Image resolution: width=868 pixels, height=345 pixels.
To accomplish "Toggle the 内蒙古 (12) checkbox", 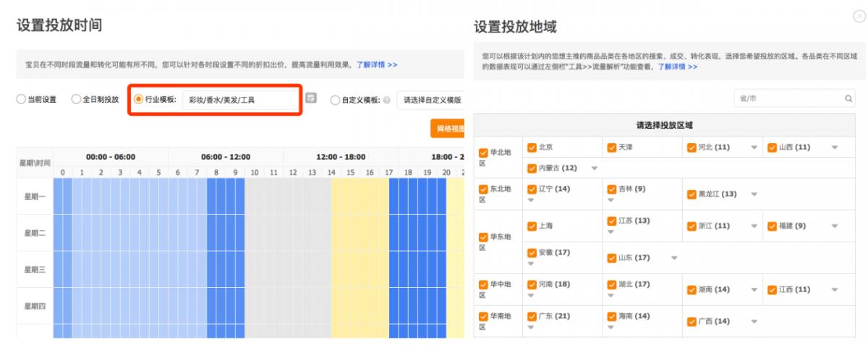I will coord(532,168).
